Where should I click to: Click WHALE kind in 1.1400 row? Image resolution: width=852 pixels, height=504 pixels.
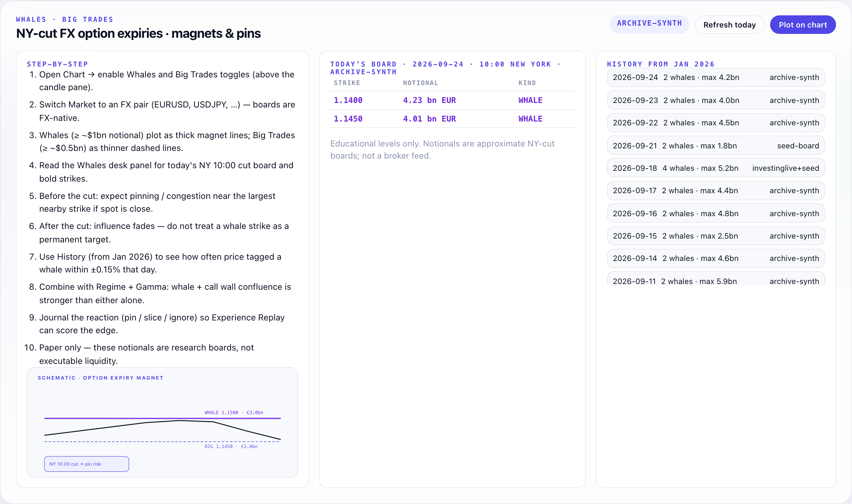click(530, 100)
